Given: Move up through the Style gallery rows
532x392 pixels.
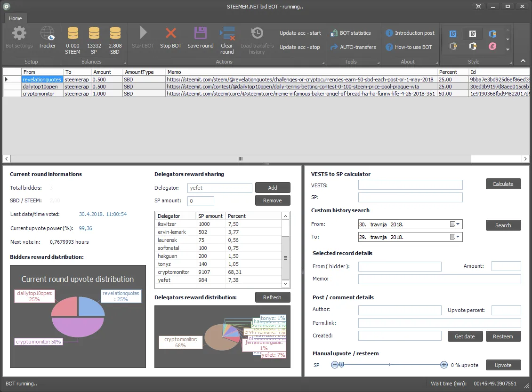Looking at the screenshot, I should [508, 30].
